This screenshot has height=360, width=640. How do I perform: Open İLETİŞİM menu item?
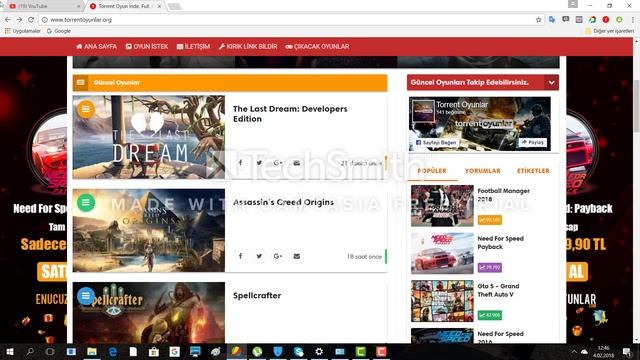(x=193, y=47)
